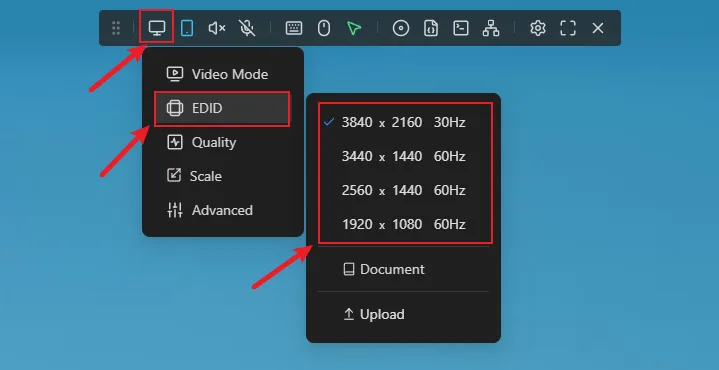
Task: Grab the toolbar drag handle dots
Action: point(116,28)
